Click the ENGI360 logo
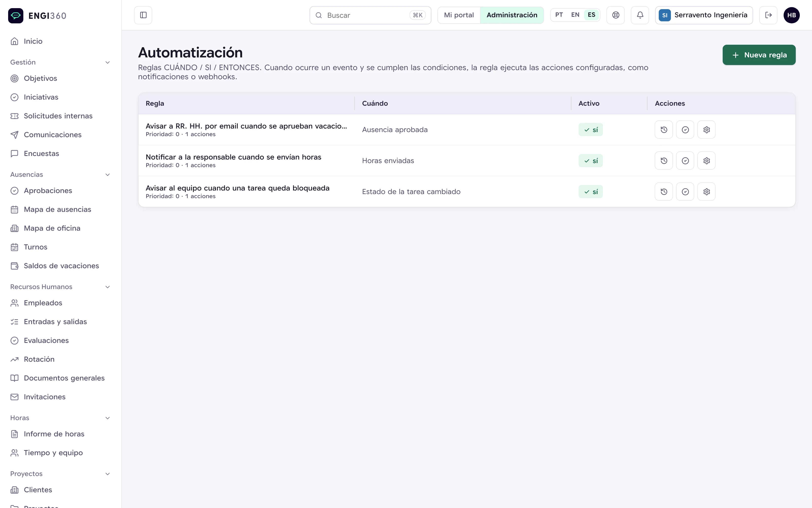This screenshot has width=812, height=508. coord(37,15)
